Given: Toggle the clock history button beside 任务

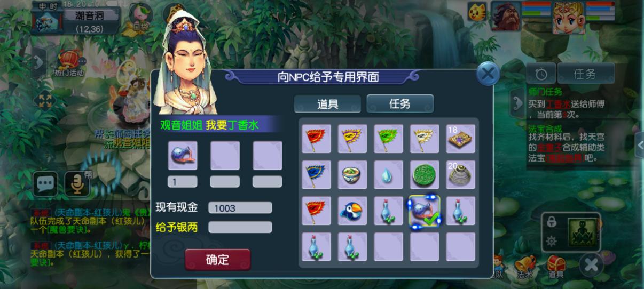Looking at the screenshot, I should click(541, 74).
